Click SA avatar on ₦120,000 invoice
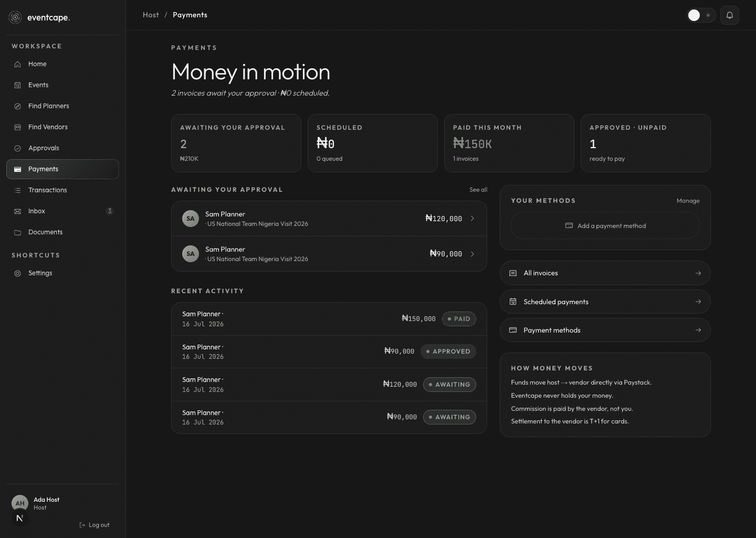The image size is (756, 538). tap(191, 219)
